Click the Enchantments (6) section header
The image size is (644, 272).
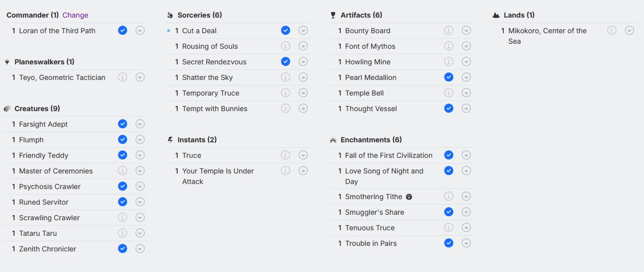click(x=371, y=140)
